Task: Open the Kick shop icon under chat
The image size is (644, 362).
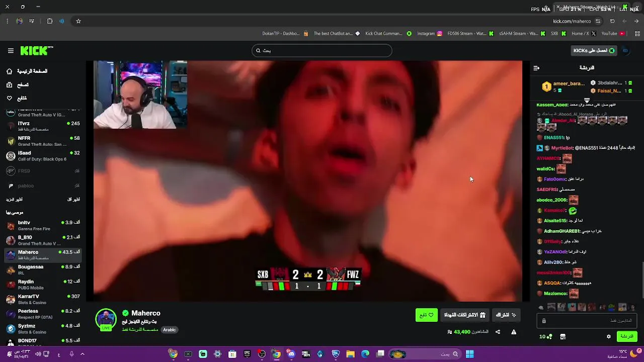Action: click(x=562, y=336)
